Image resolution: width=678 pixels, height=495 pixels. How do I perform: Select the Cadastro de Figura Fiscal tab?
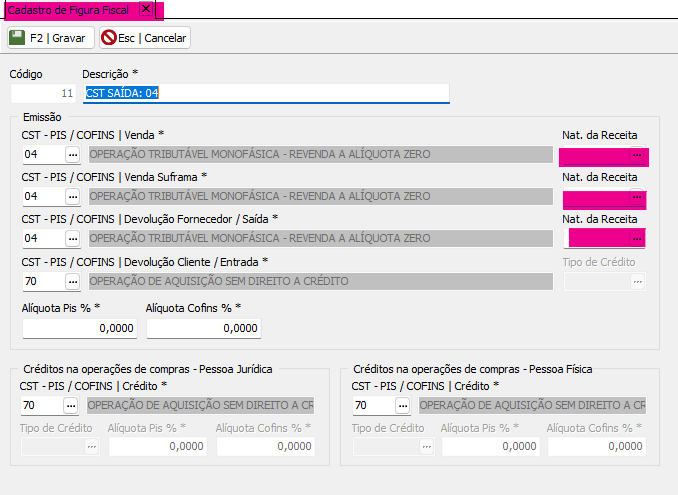[68, 9]
